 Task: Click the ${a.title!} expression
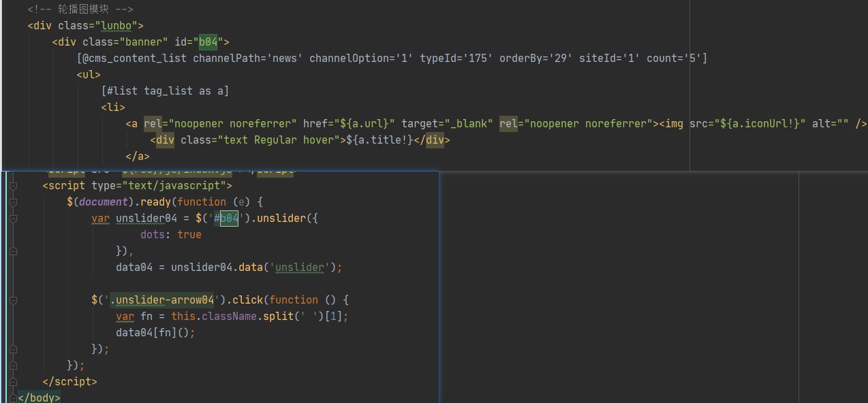tap(380, 140)
